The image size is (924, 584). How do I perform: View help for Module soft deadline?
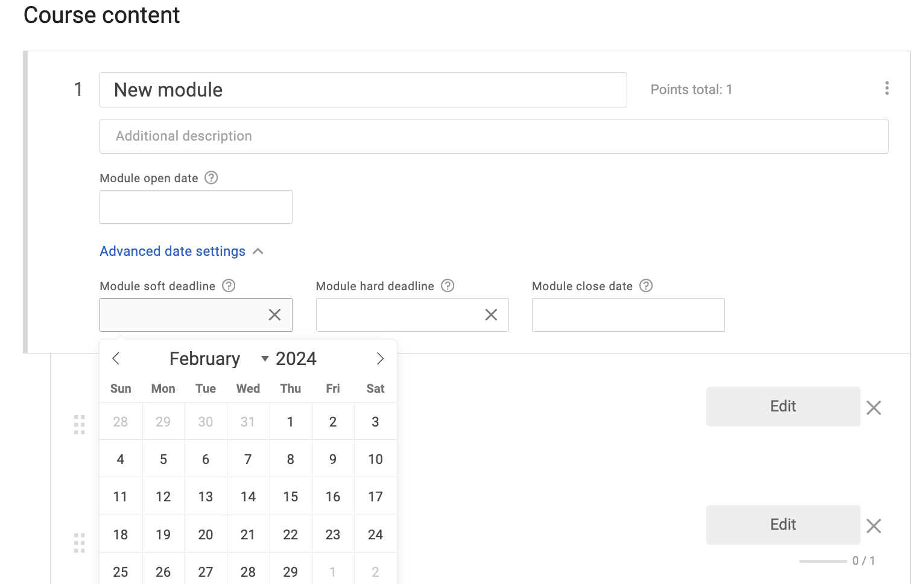[229, 285]
